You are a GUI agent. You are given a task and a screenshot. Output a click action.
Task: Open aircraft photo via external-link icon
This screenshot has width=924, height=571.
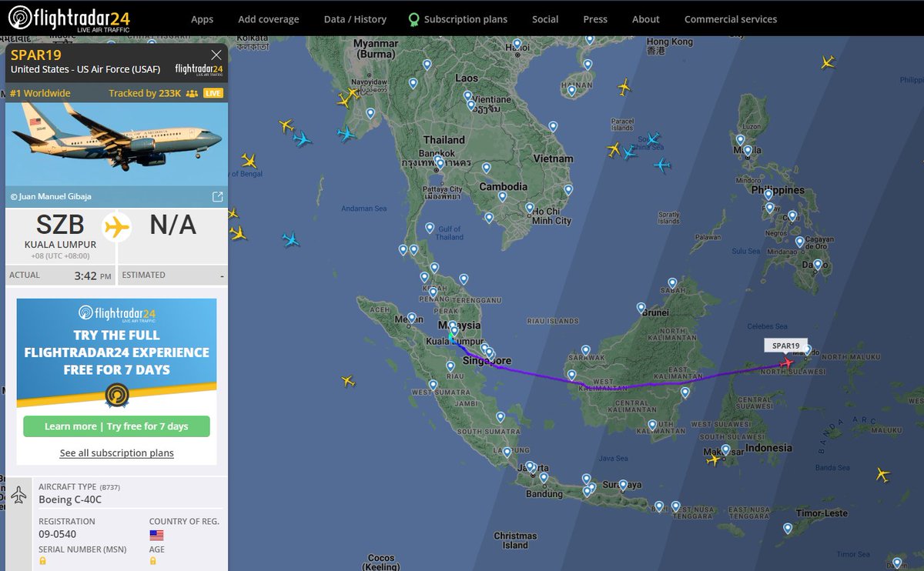(x=217, y=196)
